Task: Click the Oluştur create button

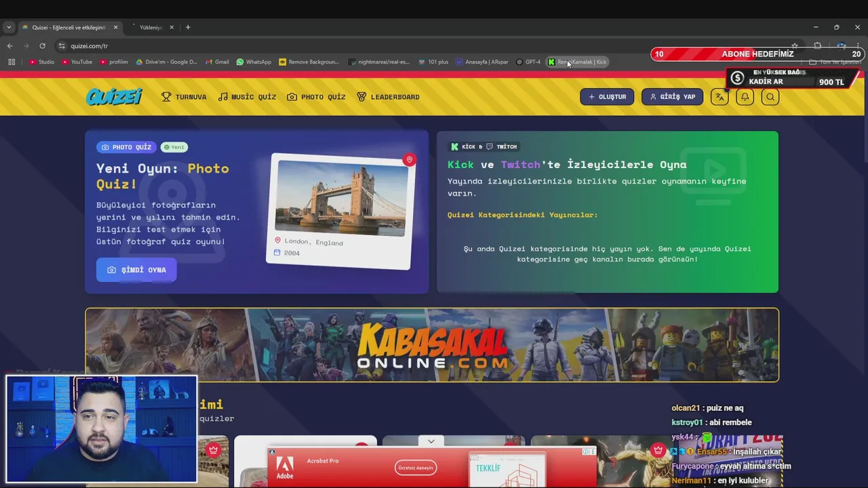Action: [607, 97]
